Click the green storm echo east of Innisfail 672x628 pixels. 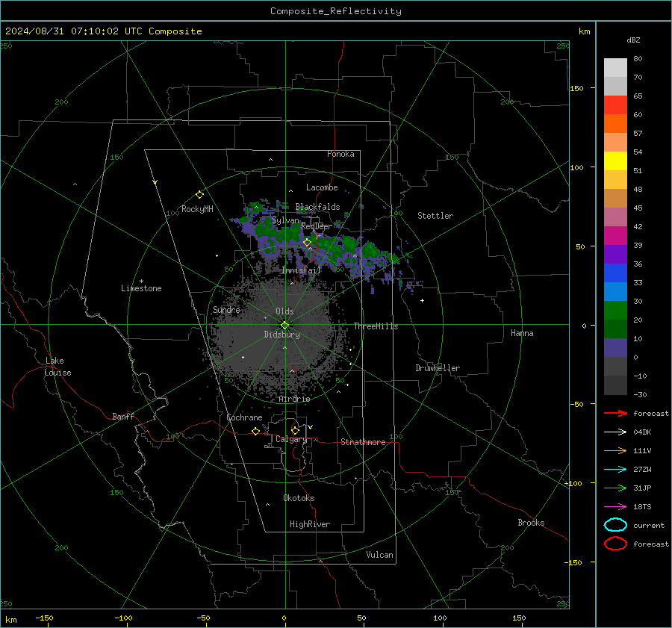pos(370,251)
